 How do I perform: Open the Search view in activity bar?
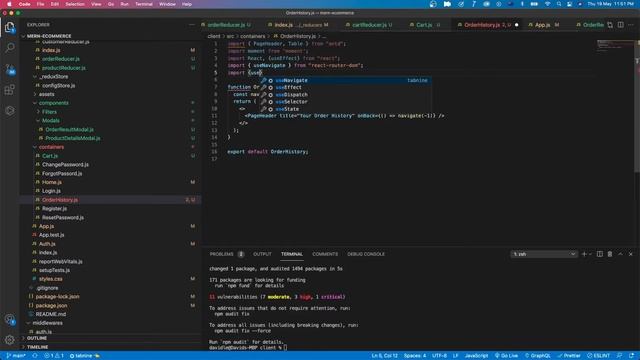(x=9, y=48)
